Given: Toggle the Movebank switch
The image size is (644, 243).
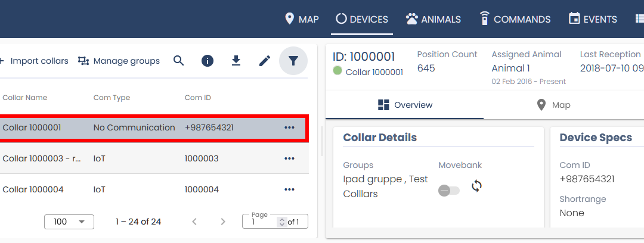Looking at the screenshot, I should [x=448, y=191].
